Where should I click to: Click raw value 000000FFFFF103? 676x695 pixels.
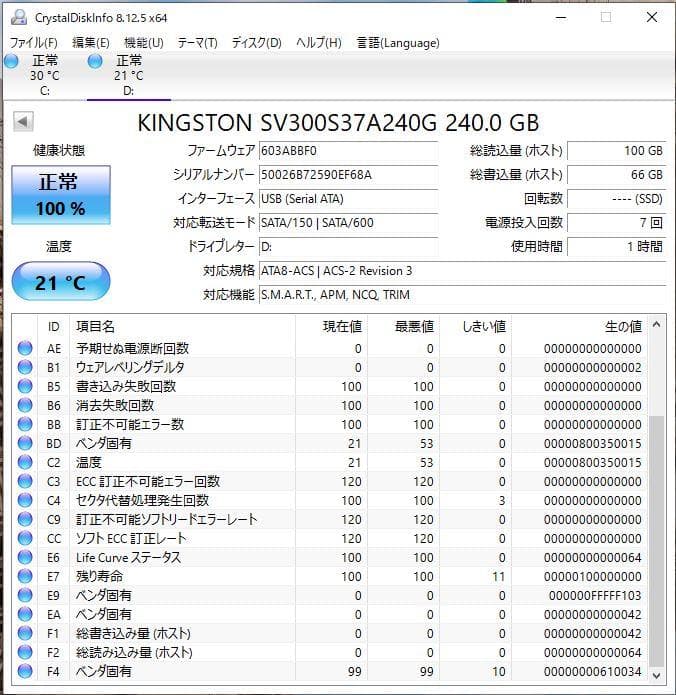click(595, 596)
